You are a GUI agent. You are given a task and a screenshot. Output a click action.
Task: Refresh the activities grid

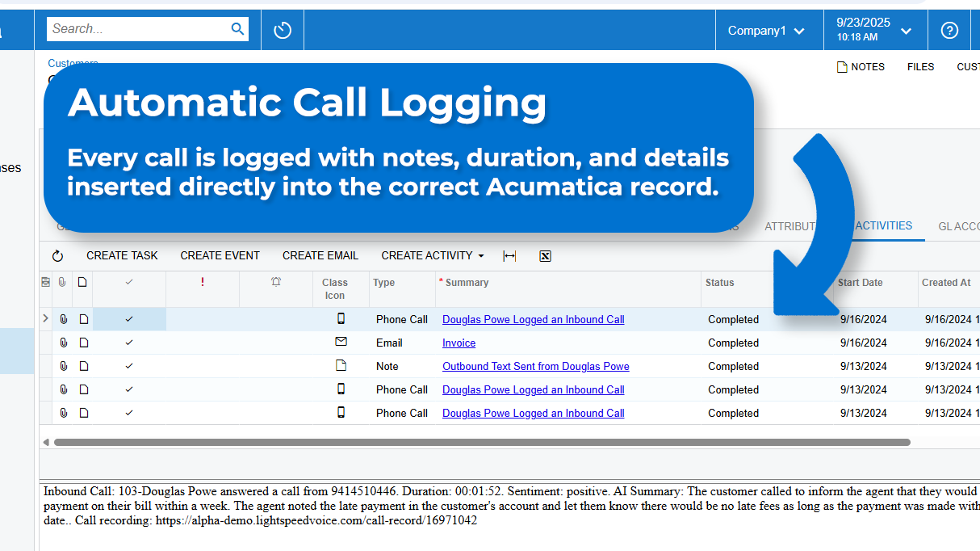57,256
